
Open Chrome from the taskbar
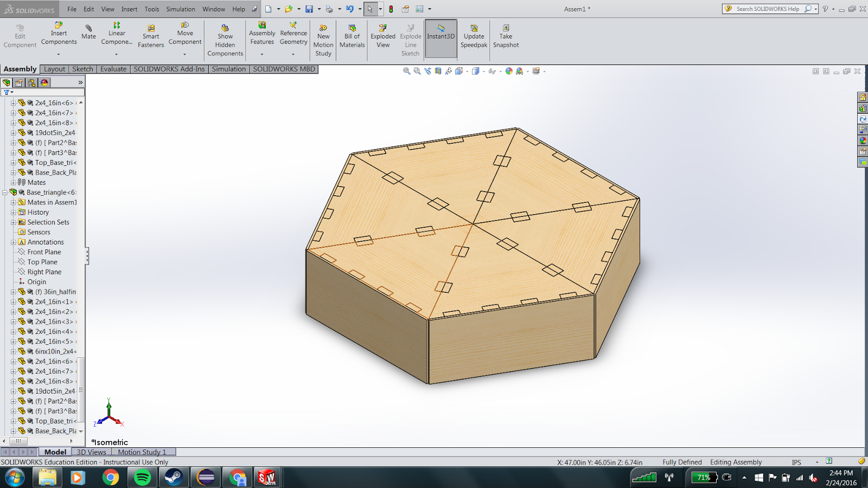(111, 478)
